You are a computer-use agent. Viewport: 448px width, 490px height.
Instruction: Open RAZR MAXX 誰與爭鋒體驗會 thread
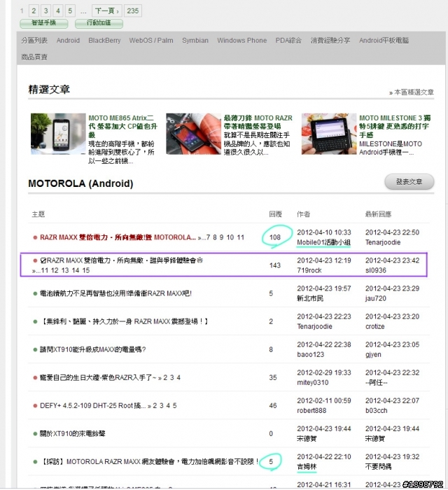[121, 260]
